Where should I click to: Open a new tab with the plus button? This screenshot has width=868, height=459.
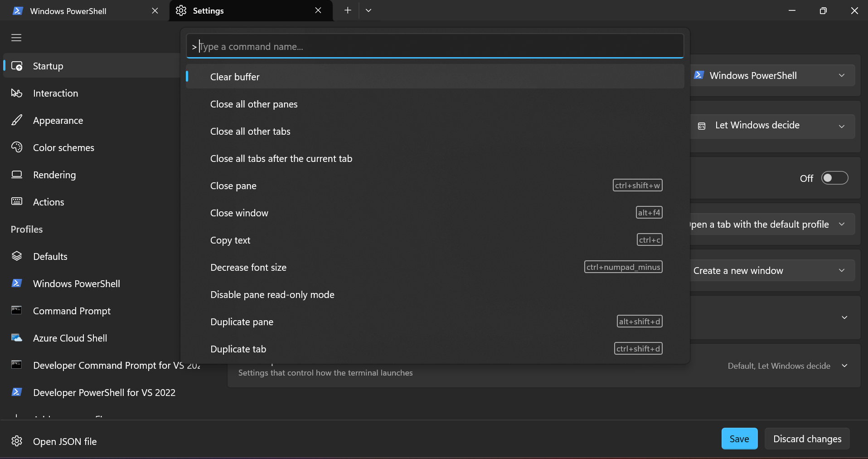tap(348, 10)
